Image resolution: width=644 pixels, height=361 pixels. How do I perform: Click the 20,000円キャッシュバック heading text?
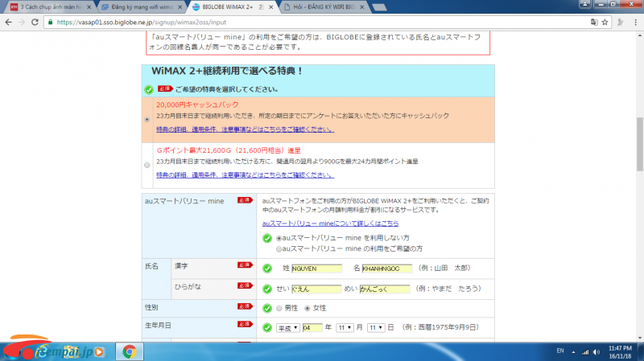[x=197, y=105]
